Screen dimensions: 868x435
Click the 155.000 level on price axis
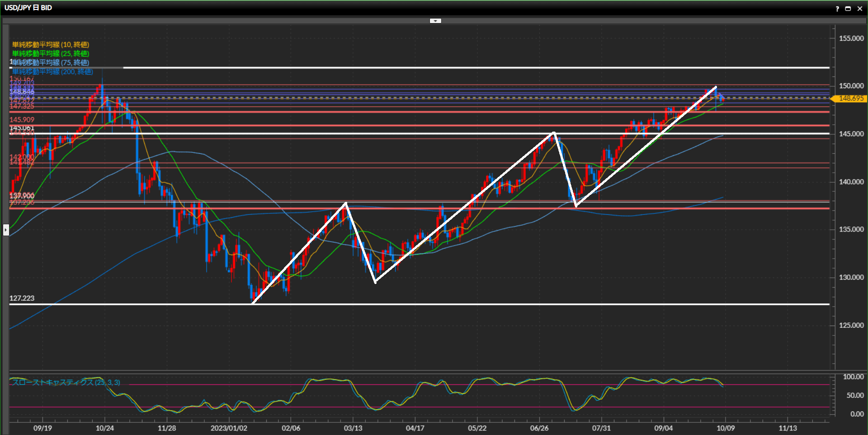[x=851, y=38]
